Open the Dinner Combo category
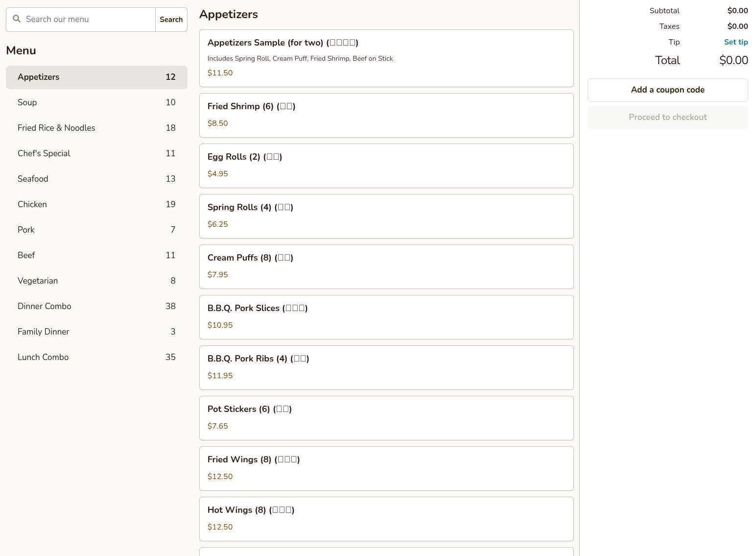 96,307
